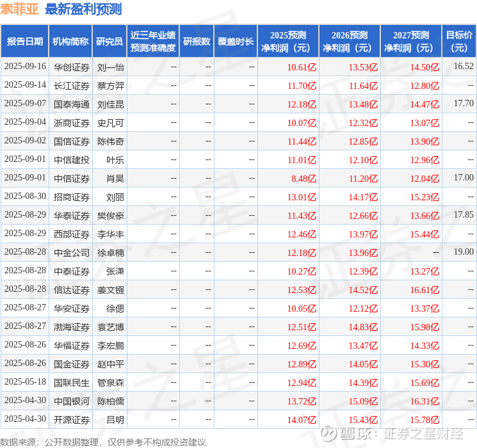Click 华福证券 institution cell
The image size is (477, 448).
coord(72,346)
